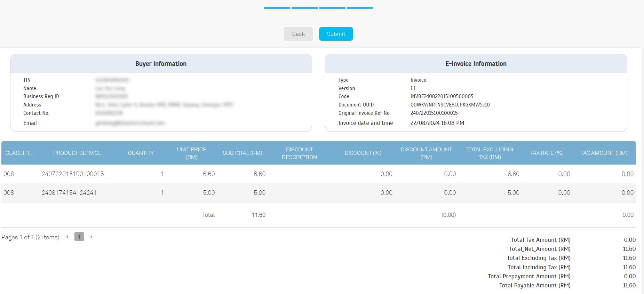This screenshot has height=294, width=644.
Task: Click the Subtotal (RM) column header
Action: coord(242,153)
